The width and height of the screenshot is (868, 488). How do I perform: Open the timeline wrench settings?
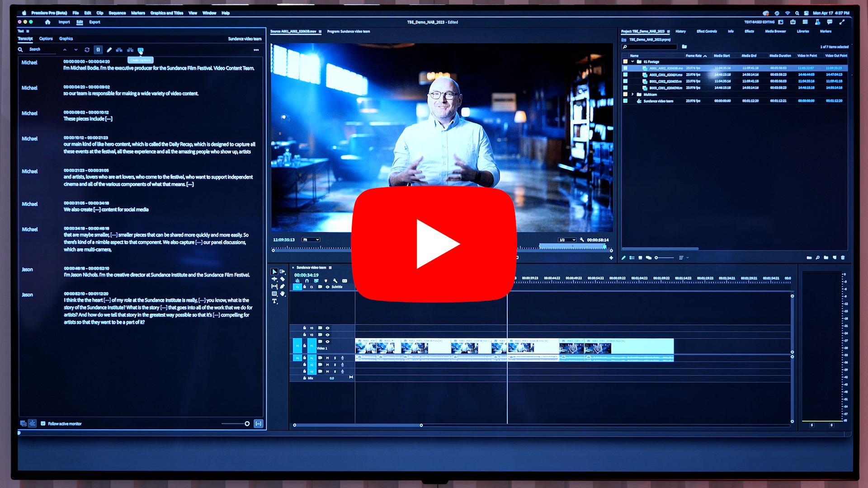coord(335,281)
